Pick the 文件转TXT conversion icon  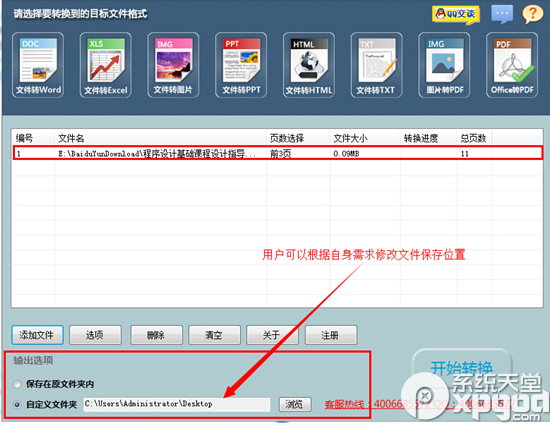[x=376, y=65]
